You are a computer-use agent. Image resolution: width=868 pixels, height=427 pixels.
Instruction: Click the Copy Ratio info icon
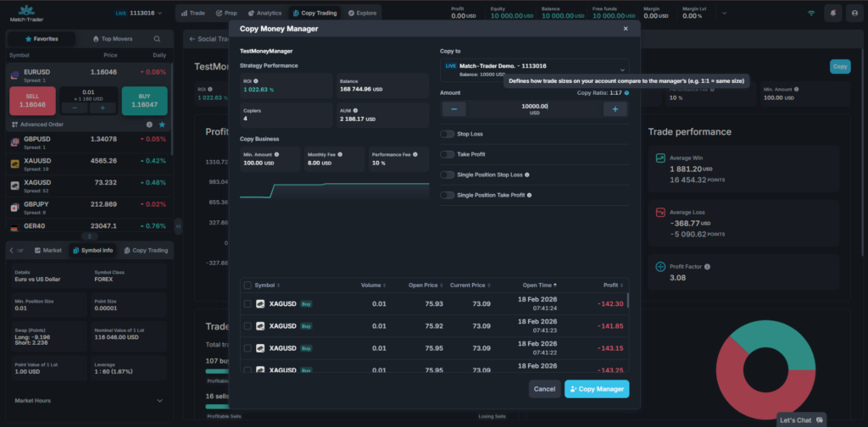(x=626, y=92)
